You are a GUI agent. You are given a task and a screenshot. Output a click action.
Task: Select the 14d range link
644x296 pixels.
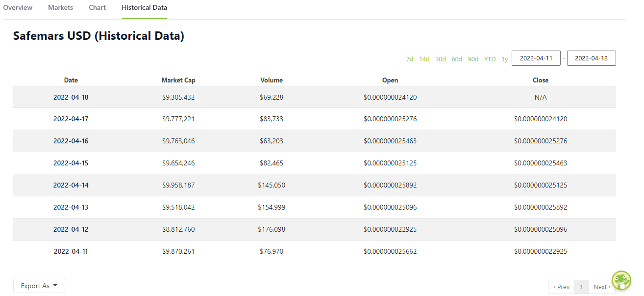pyautogui.click(x=424, y=59)
